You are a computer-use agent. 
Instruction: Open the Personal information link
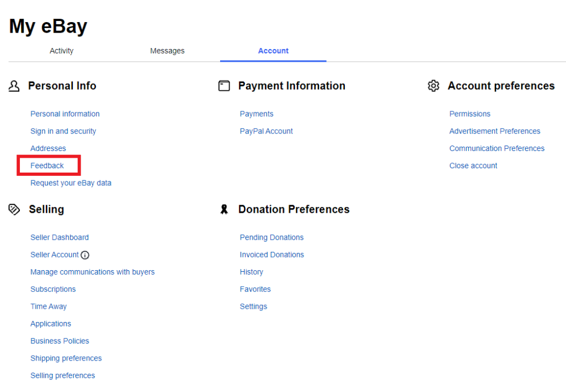coord(65,114)
